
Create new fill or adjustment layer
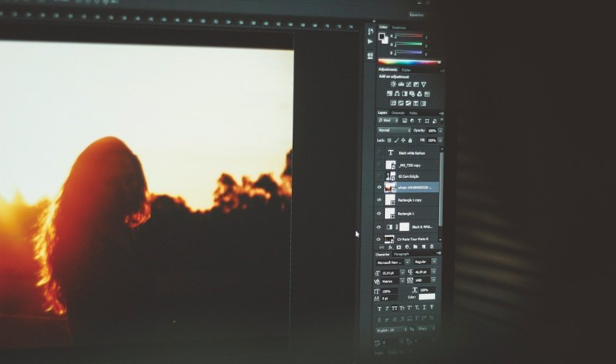pos(407,247)
